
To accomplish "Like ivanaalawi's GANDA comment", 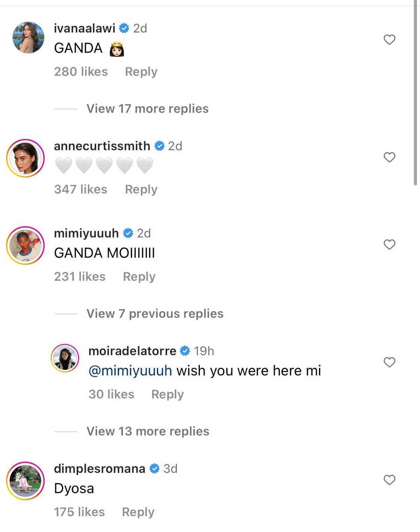I will [x=389, y=39].
